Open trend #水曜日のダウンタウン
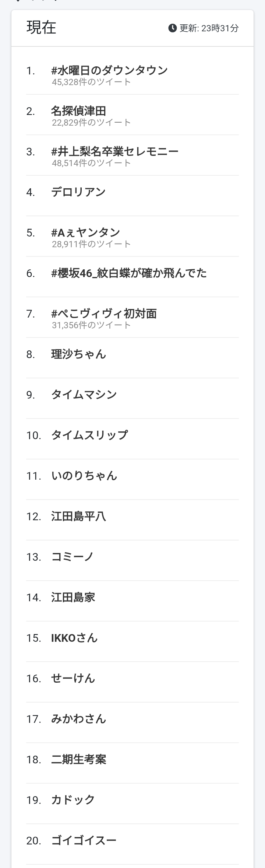The image size is (265, 868). (109, 70)
